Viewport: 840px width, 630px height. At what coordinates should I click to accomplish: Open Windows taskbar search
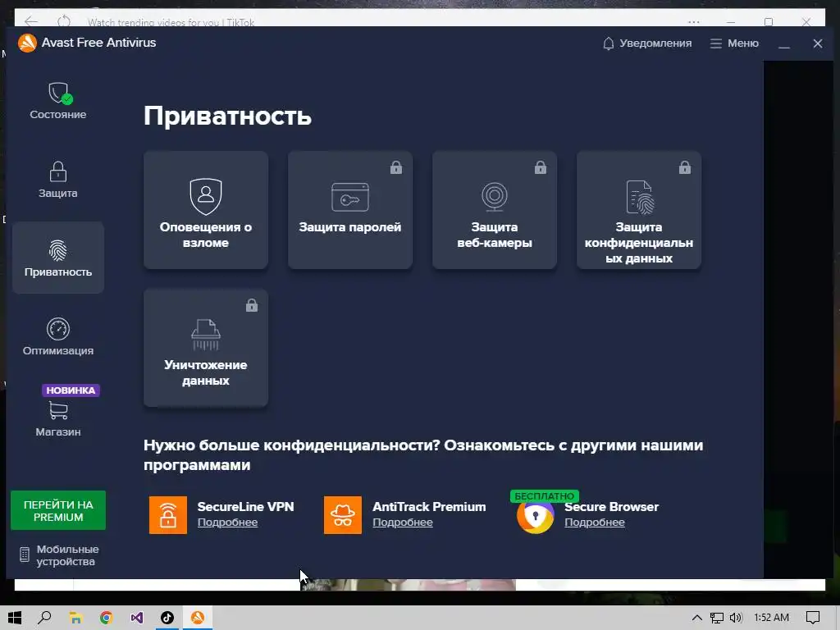[45, 618]
